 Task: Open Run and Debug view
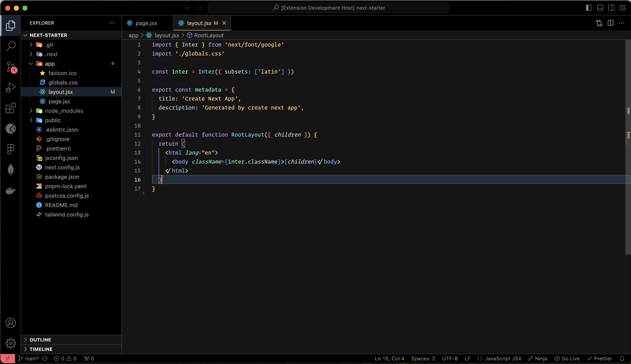coord(11,87)
